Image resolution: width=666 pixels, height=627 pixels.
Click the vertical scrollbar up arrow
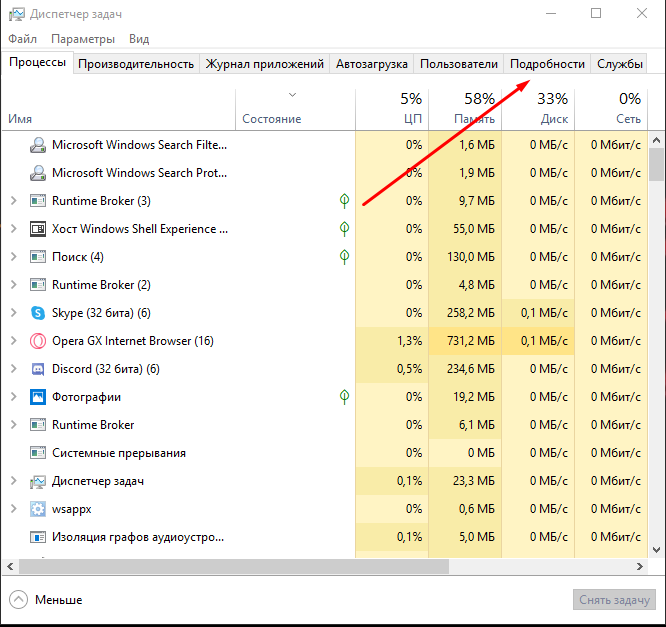click(x=656, y=139)
